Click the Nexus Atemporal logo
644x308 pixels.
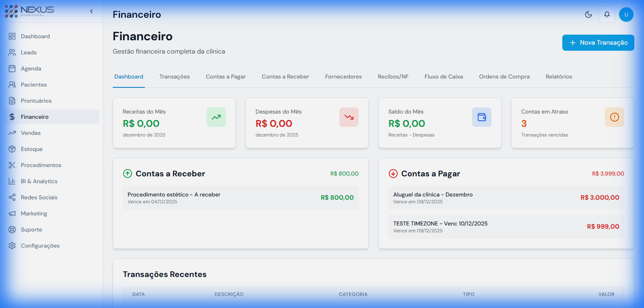(29, 11)
